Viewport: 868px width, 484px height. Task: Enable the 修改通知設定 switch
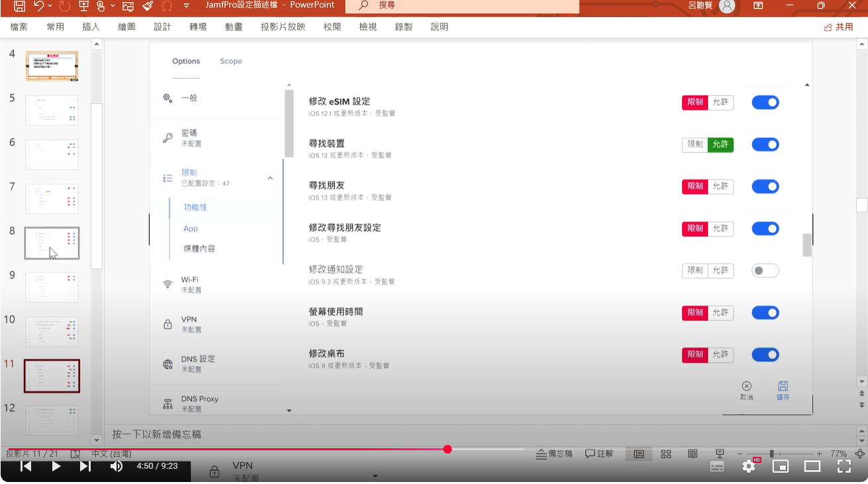point(765,270)
